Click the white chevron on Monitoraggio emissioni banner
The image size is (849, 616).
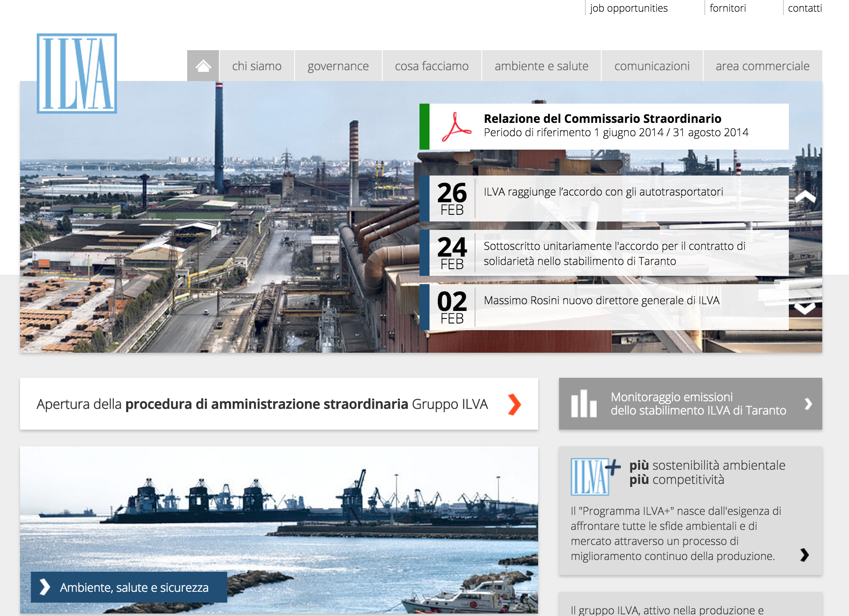tap(808, 404)
